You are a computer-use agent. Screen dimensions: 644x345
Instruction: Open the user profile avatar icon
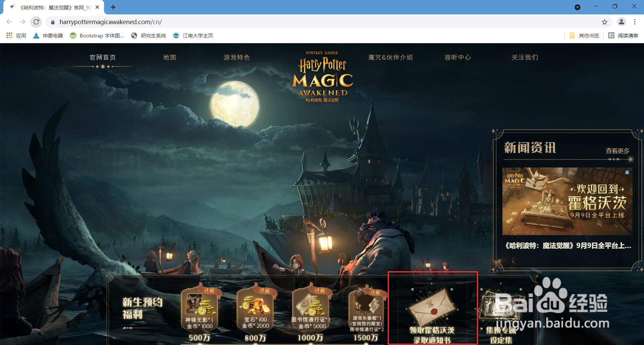click(x=621, y=22)
